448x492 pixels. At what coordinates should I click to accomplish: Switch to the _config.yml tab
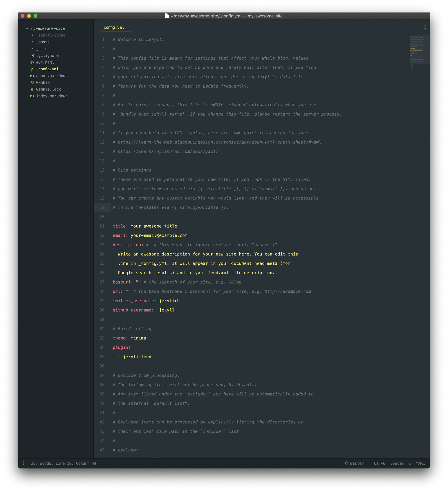tap(113, 27)
